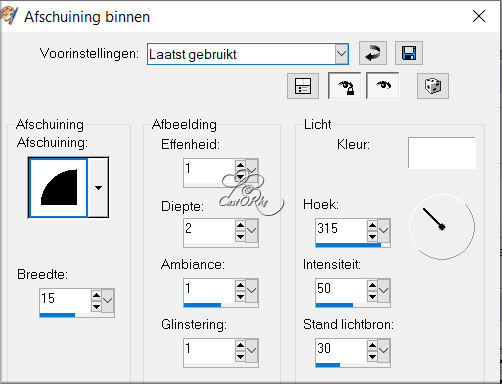
Task: Toggle the before/after preview panes icon
Action: click(x=303, y=86)
